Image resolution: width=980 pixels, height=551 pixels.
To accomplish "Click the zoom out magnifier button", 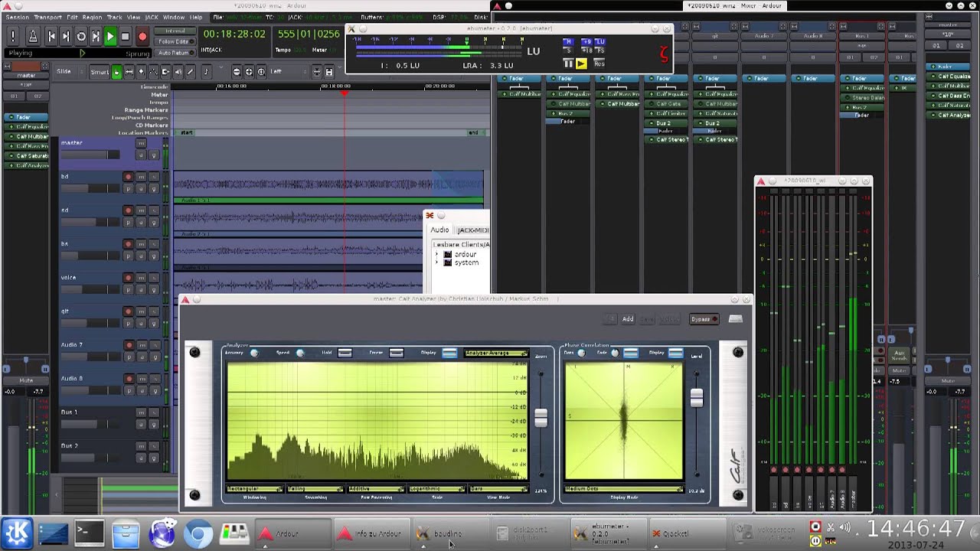I will [237, 72].
